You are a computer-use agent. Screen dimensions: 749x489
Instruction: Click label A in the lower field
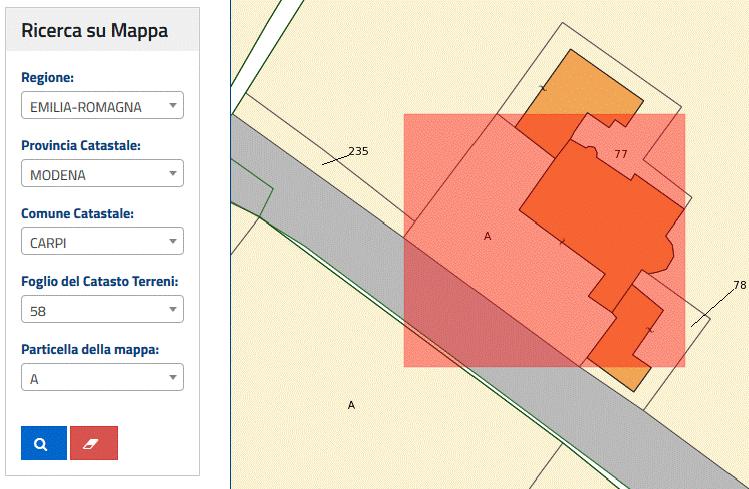[x=351, y=405]
